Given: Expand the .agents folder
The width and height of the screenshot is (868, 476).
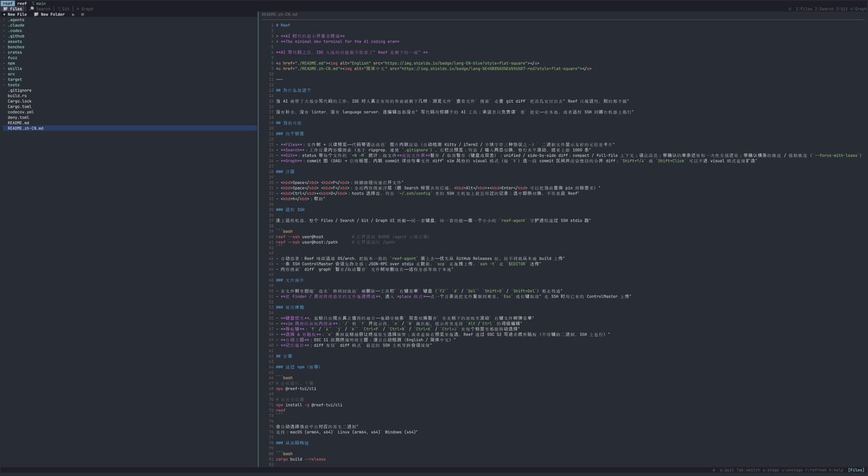Looking at the screenshot, I should coord(16,20).
